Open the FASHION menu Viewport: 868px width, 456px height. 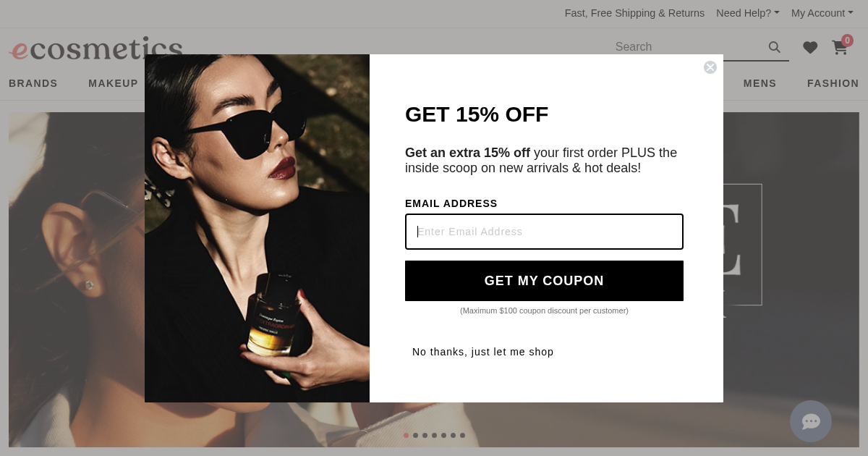(x=833, y=83)
